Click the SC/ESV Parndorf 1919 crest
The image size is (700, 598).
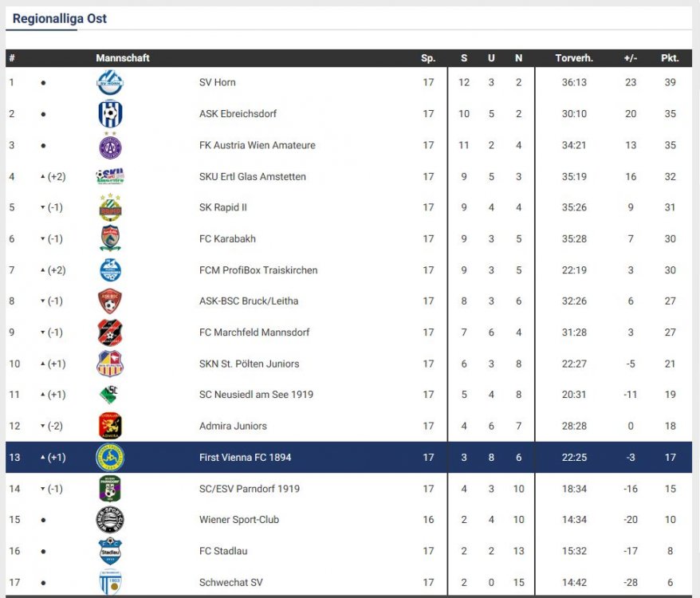point(110,489)
